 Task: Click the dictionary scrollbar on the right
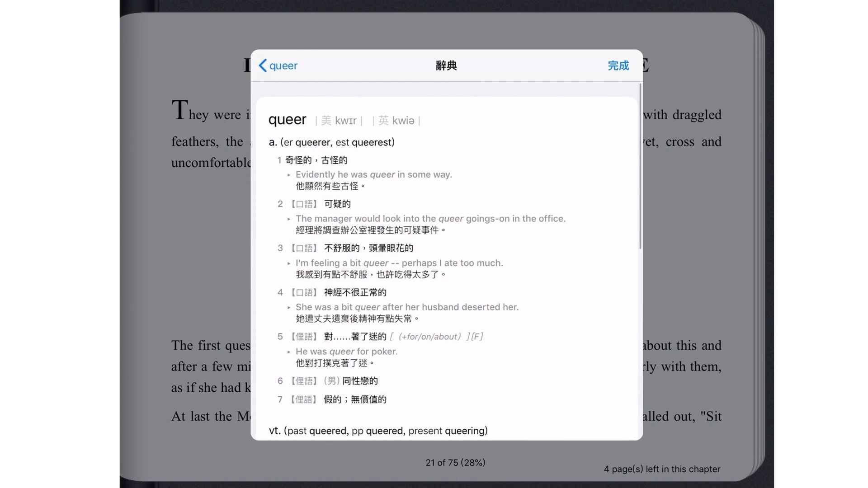[640, 166]
